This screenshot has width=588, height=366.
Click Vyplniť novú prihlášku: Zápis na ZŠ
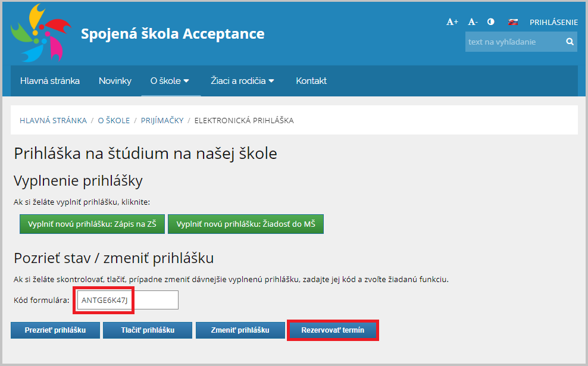[92, 224]
